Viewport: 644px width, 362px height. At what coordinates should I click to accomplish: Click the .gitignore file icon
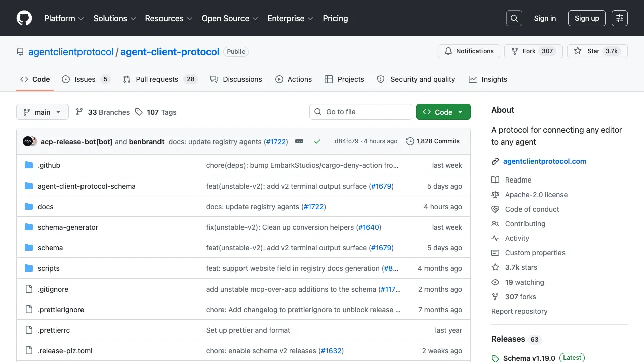29,289
